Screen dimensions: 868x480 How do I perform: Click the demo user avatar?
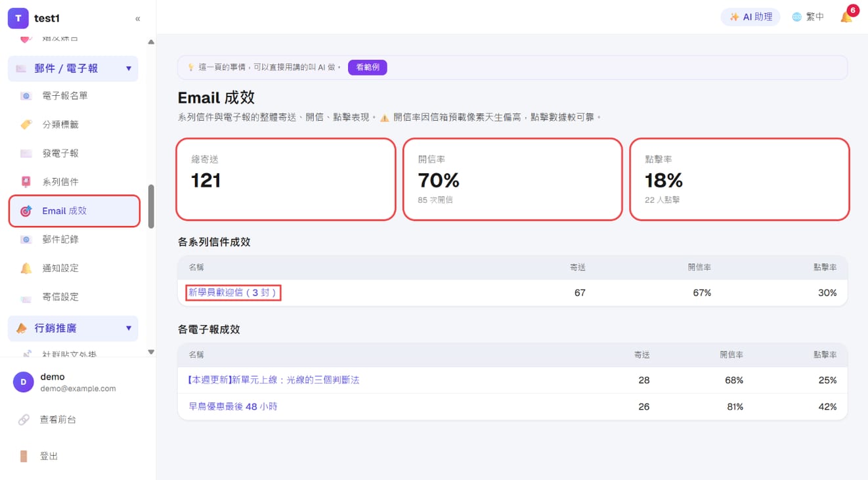click(x=24, y=382)
